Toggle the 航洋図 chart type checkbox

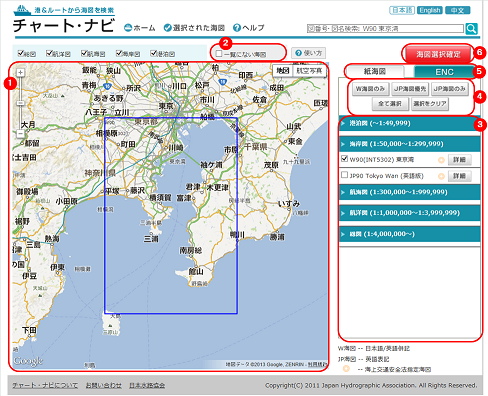[49, 53]
